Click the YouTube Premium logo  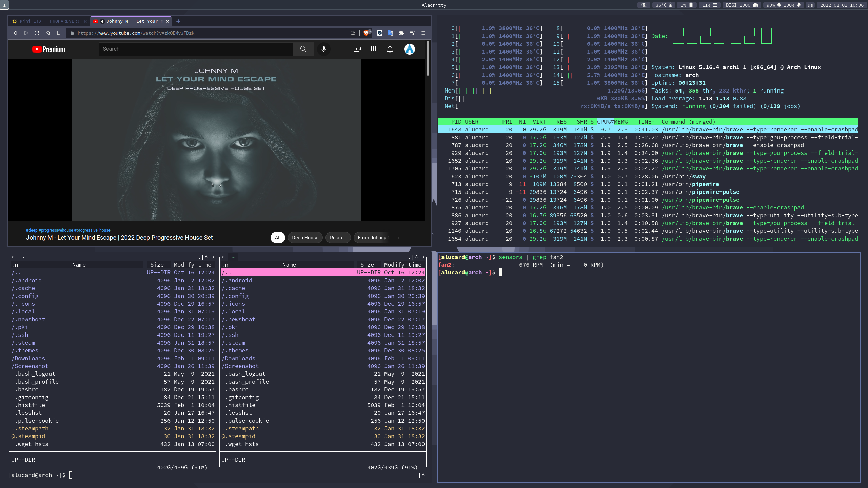(49, 49)
